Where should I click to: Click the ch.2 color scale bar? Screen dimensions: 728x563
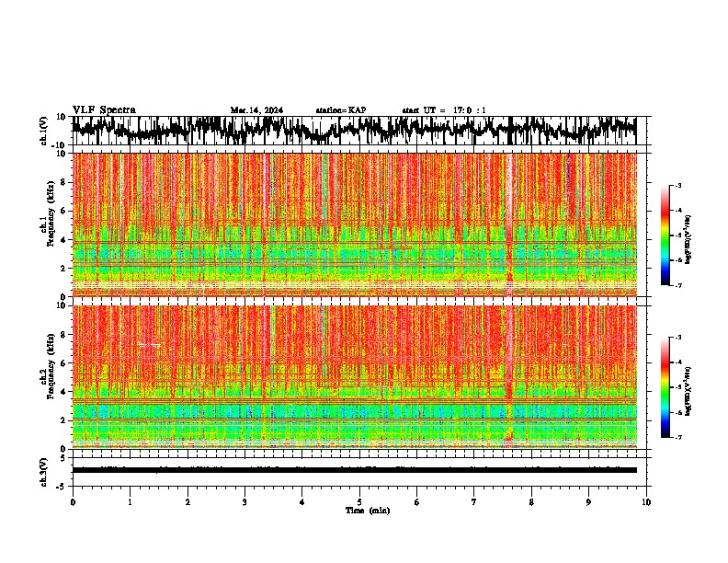(665, 387)
